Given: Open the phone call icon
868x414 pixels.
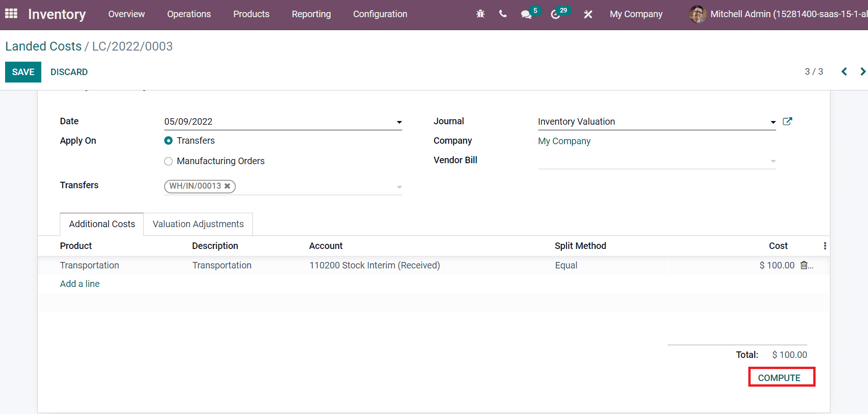Looking at the screenshot, I should 503,14.
